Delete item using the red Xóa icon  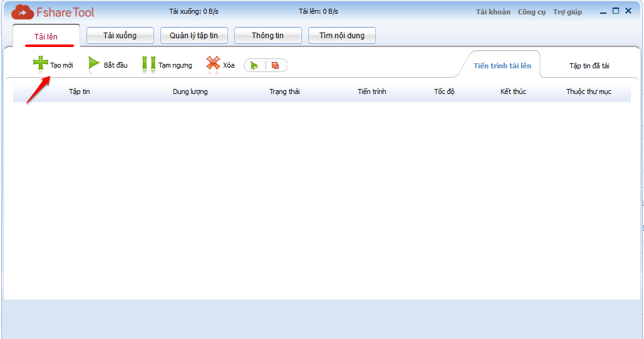(213, 64)
